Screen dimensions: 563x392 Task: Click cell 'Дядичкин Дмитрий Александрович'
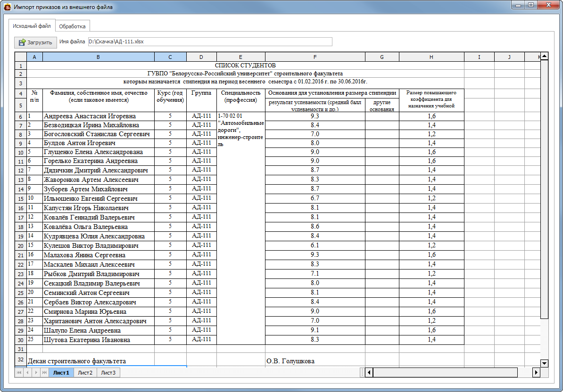99,171
